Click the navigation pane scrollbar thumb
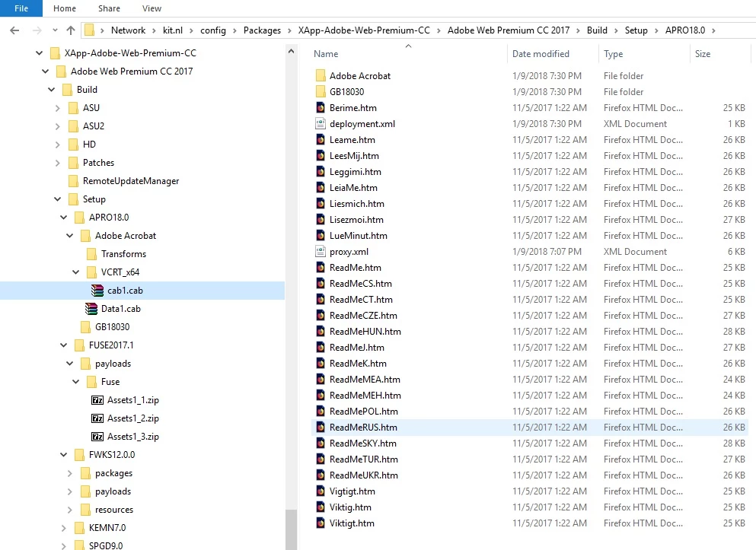 (x=292, y=529)
